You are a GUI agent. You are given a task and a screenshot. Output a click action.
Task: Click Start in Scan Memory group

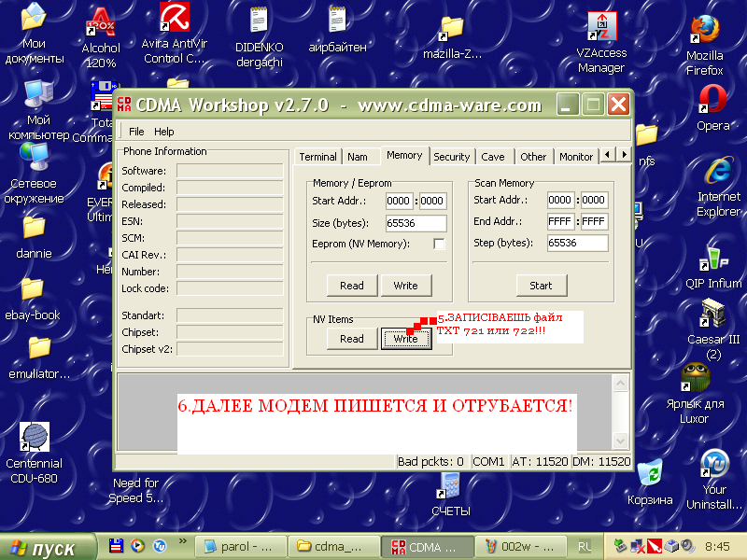pyautogui.click(x=542, y=286)
